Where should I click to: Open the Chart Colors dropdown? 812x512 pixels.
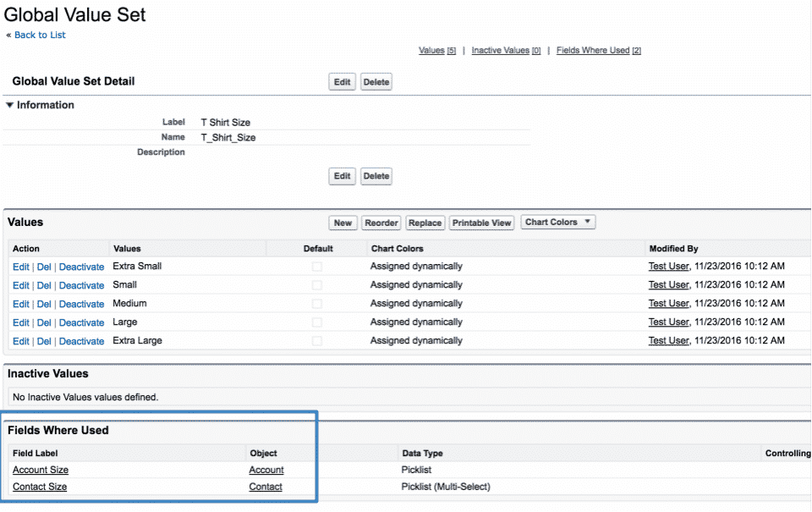coord(557,223)
